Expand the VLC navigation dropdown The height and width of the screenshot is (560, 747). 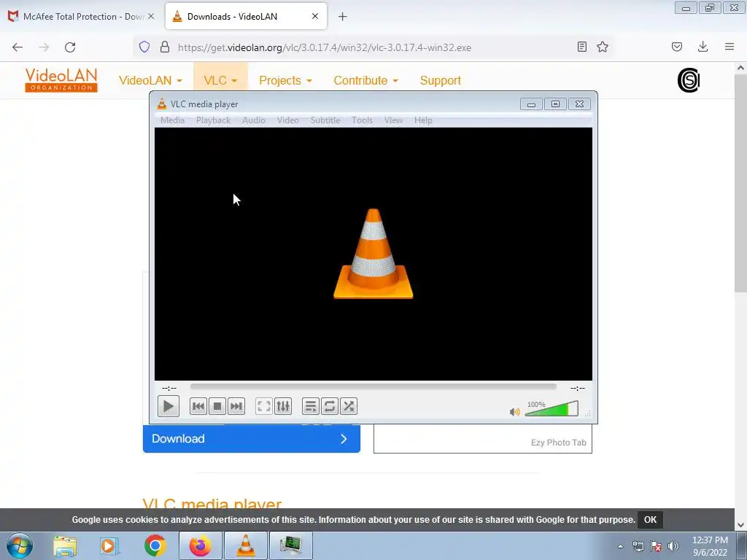pyautogui.click(x=220, y=80)
